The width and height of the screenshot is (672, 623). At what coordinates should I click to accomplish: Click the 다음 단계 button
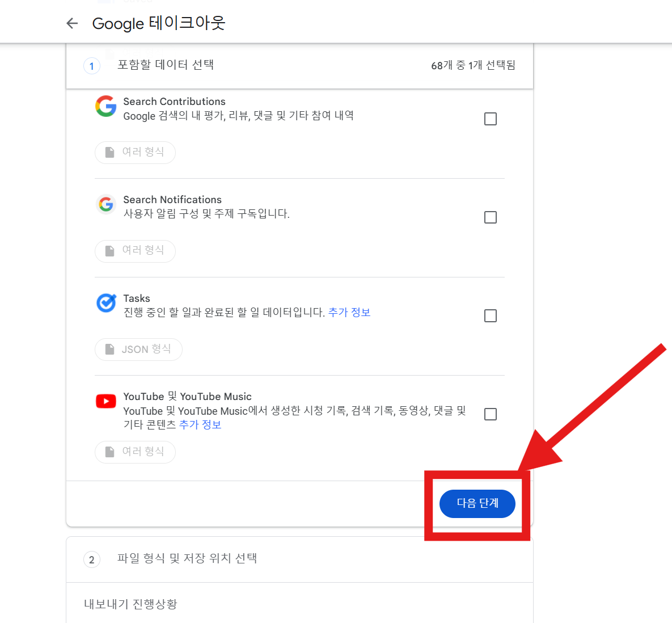click(477, 503)
